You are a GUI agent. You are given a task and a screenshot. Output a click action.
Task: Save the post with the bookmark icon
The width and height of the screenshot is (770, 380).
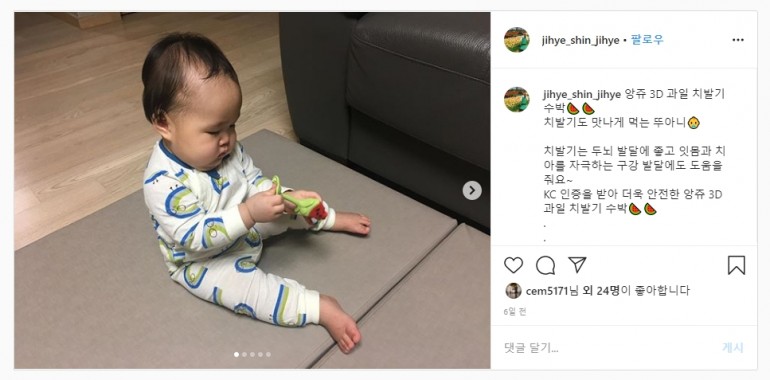point(736,265)
